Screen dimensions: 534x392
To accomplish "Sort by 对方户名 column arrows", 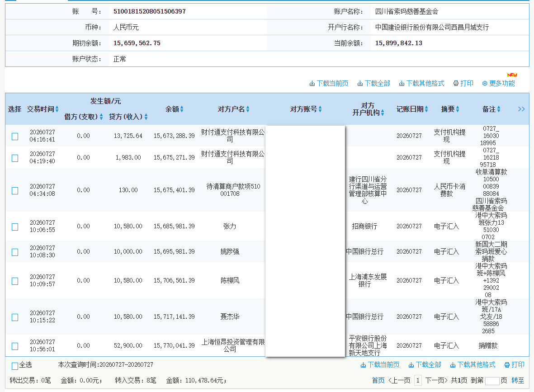I will 248,109.
